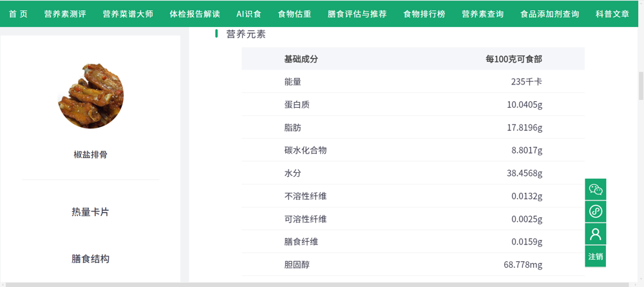
Task: Select 膳食结构 in the sidebar
Action: [x=90, y=259]
